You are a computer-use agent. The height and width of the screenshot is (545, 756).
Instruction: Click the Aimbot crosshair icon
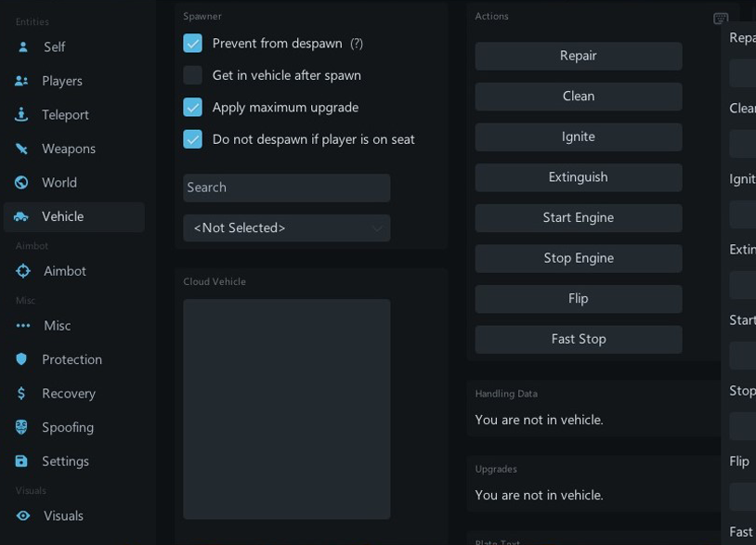click(23, 271)
